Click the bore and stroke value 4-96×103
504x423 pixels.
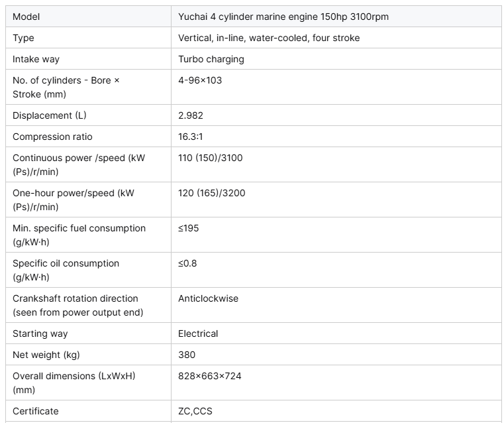(200, 80)
